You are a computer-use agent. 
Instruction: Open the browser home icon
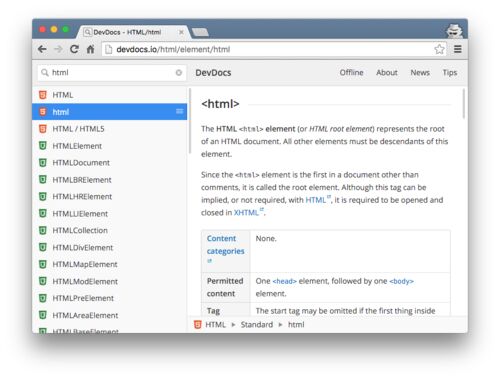(x=90, y=49)
